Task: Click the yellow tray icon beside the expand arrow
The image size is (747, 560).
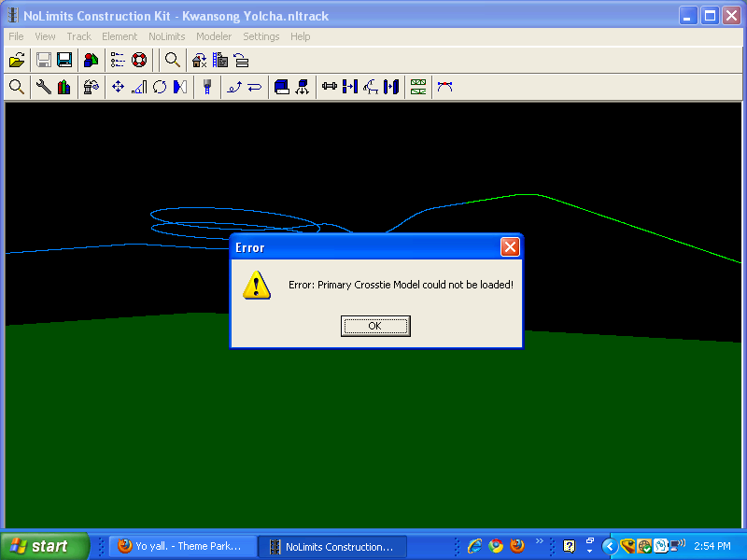Action: (x=627, y=546)
